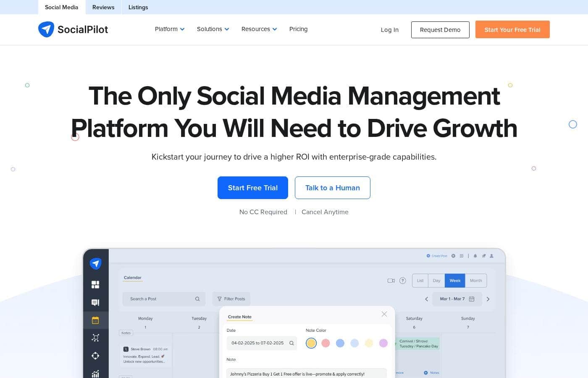This screenshot has width=588, height=378.
Task: Switch calendar to Day view
Action: pyautogui.click(x=436, y=281)
